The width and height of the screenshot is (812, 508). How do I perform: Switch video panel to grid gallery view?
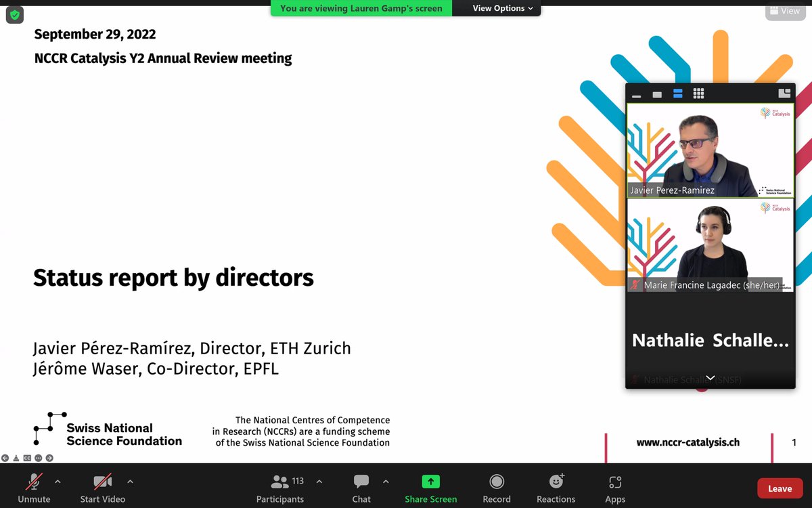point(699,94)
